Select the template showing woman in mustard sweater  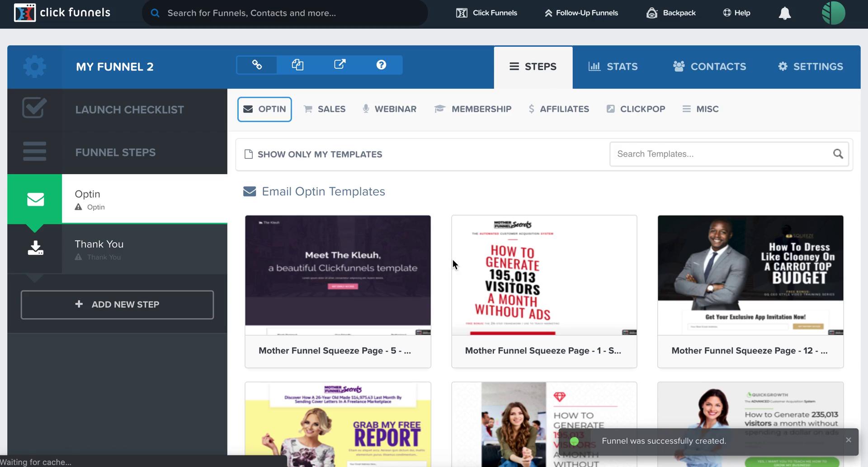[x=544, y=424]
